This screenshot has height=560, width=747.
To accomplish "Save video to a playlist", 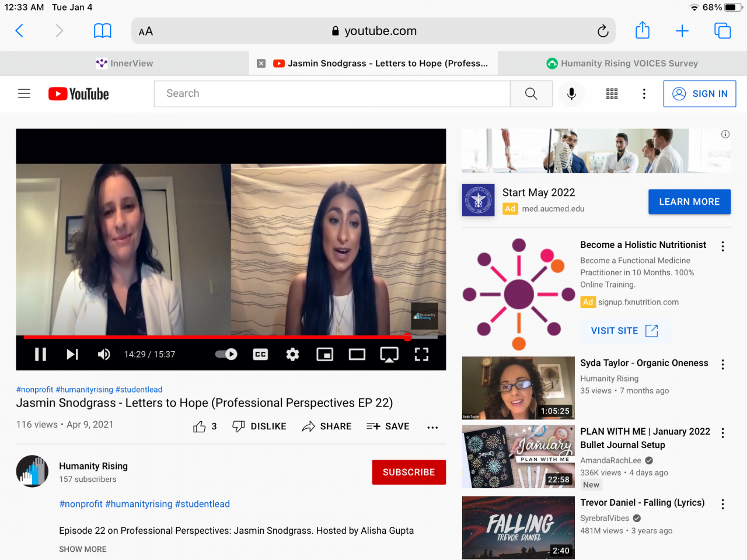I will (x=388, y=426).
